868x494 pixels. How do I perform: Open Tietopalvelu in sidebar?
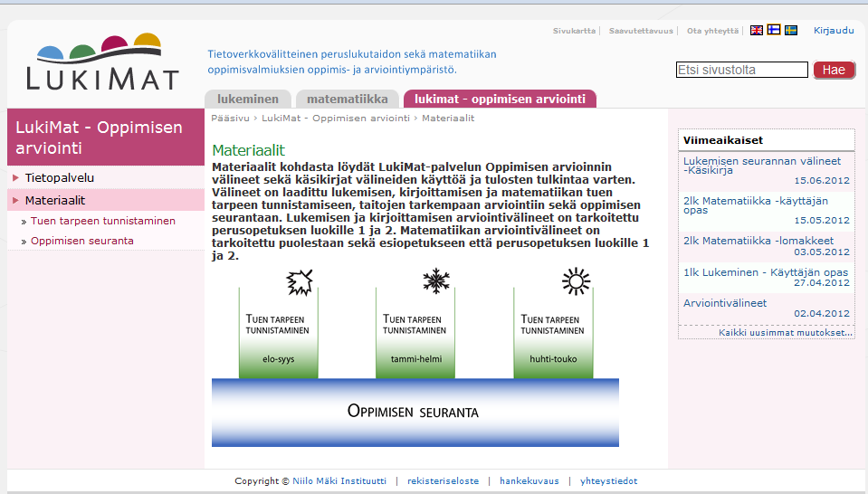pos(59,177)
